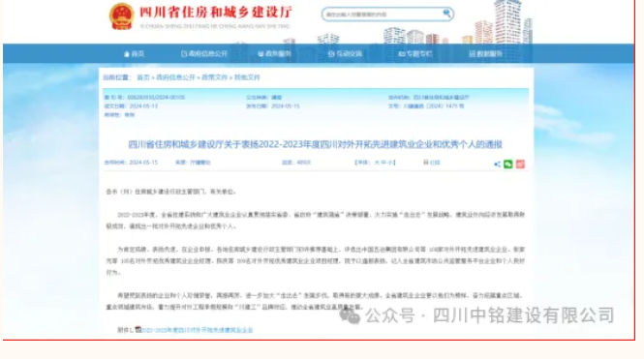This screenshot has width=644, height=359.
Task: Open the 政府信息公开 navigation item
Action: point(204,54)
